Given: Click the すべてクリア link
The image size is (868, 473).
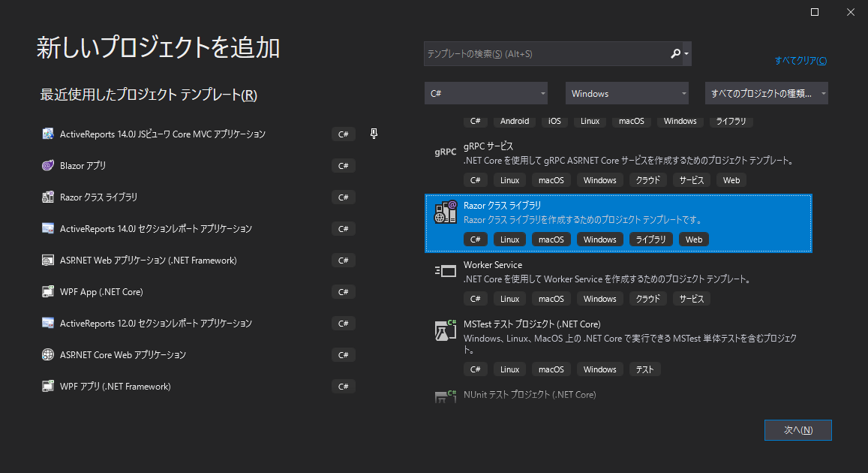Looking at the screenshot, I should click(800, 60).
